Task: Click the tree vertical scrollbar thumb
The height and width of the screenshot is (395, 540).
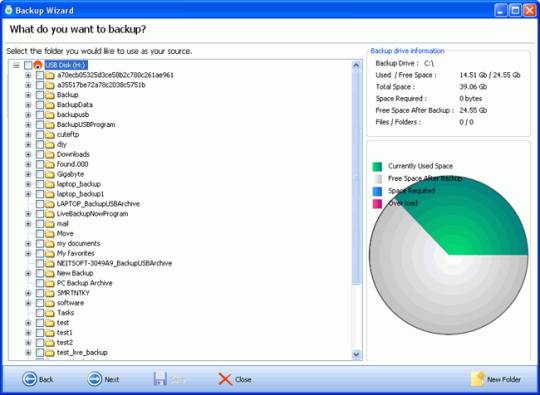Action: [x=356, y=178]
